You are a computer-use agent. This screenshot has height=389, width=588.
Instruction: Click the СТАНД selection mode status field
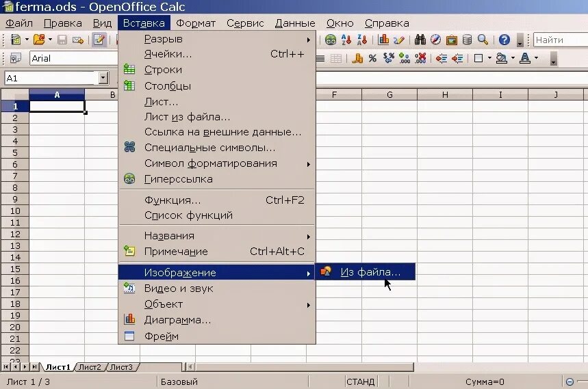click(360, 382)
